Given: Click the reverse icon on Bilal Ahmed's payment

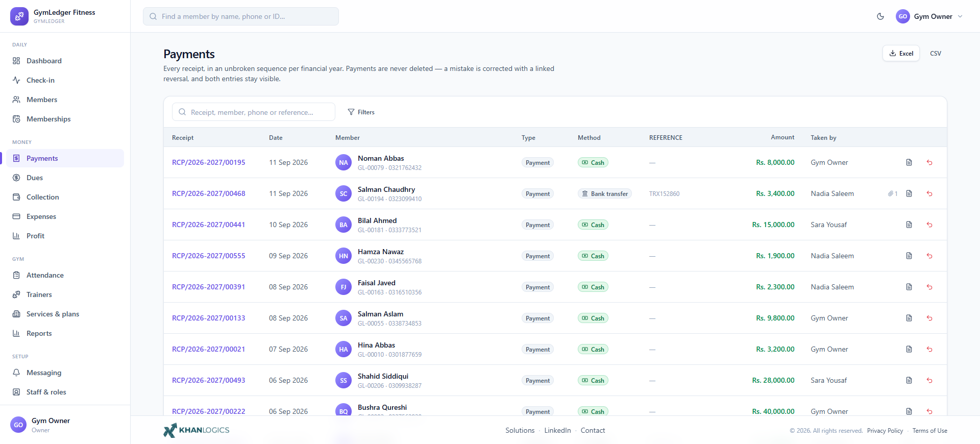Looking at the screenshot, I should pyautogui.click(x=929, y=225).
